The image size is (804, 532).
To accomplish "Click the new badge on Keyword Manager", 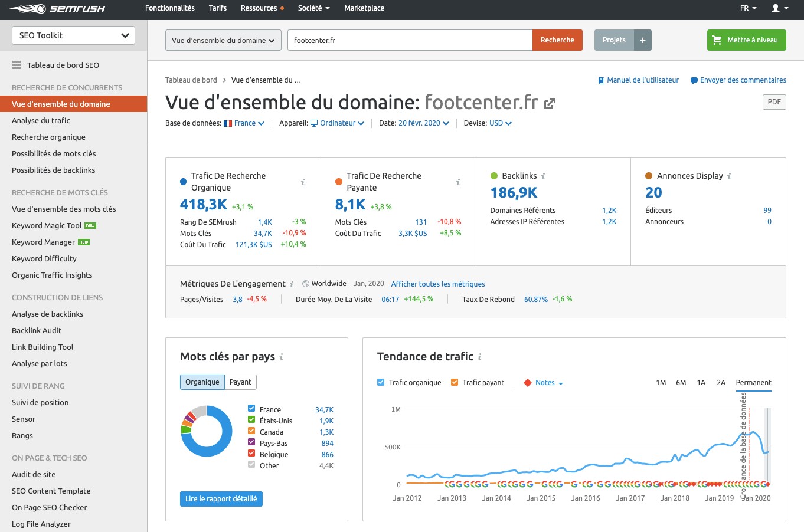I will [x=84, y=242].
